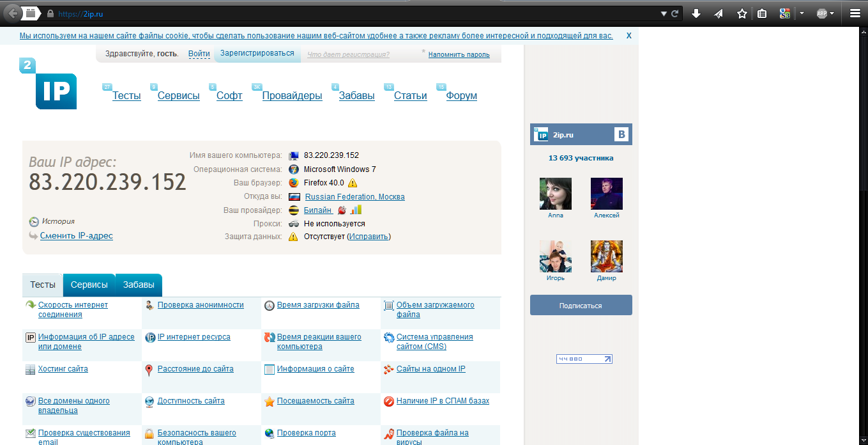The height and width of the screenshot is (445, 868).
Task: Open the Все домены одного владельца link
Action: (74, 405)
